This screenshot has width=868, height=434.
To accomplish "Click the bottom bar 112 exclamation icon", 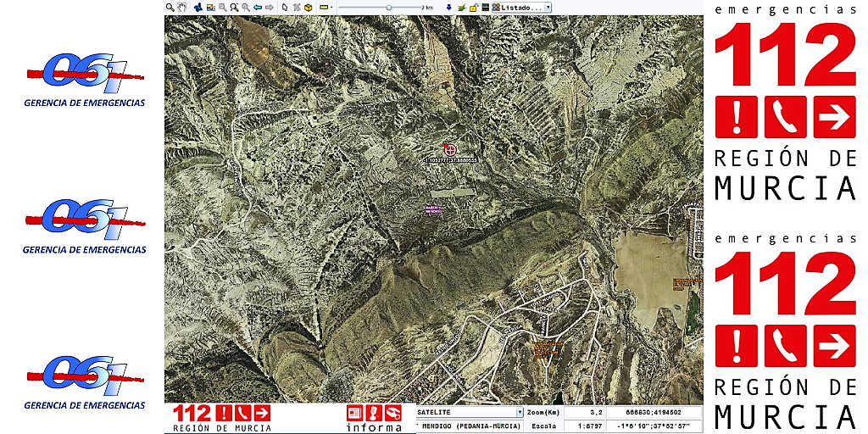I will tap(224, 413).
